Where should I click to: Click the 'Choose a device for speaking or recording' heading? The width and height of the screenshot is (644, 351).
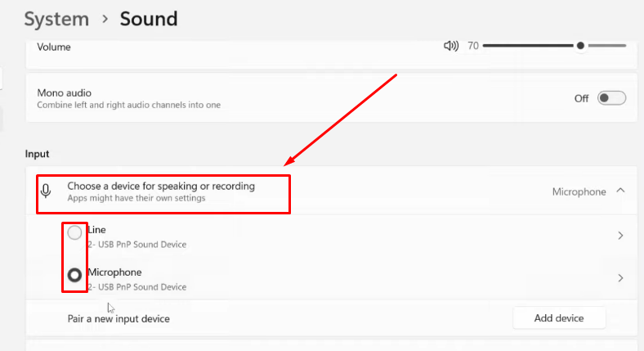coord(161,187)
